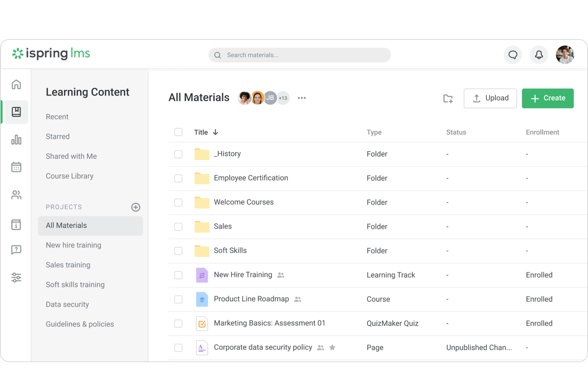
Task: Click the Search materials field
Action: [299, 55]
